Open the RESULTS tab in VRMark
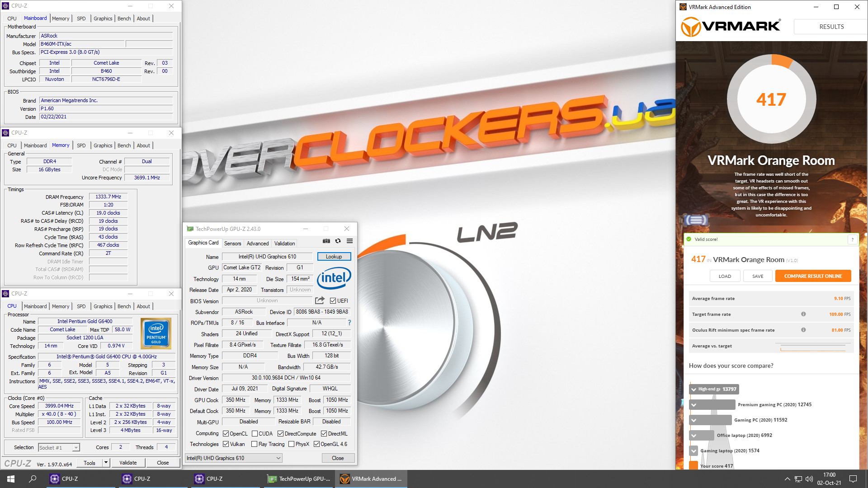Image resolution: width=868 pixels, height=488 pixels. [x=831, y=27]
